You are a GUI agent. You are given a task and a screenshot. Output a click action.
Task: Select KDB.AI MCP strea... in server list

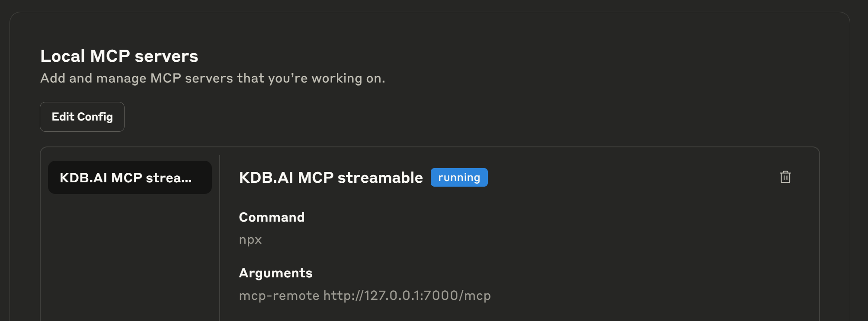[x=130, y=178]
